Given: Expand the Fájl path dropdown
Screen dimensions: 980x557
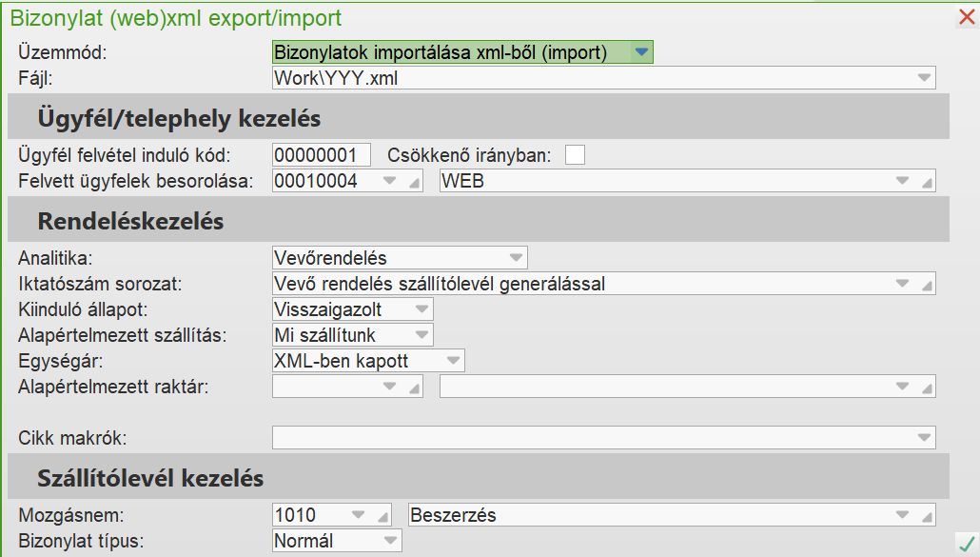Looking at the screenshot, I should [924, 78].
